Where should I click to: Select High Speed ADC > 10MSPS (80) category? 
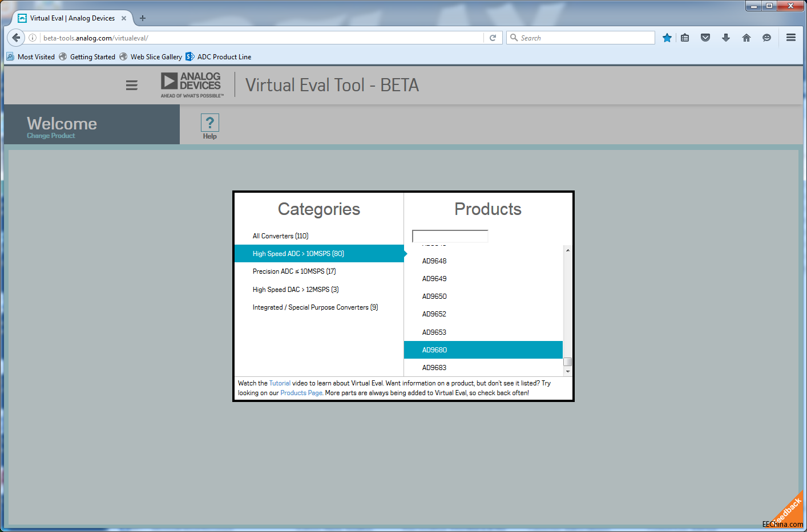(x=319, y=254)
